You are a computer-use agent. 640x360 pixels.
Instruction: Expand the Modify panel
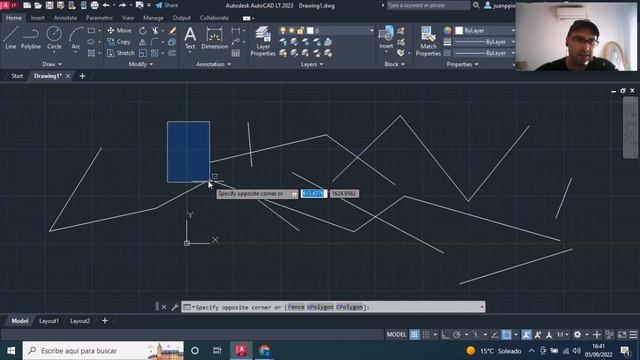[x=141, y=64]
